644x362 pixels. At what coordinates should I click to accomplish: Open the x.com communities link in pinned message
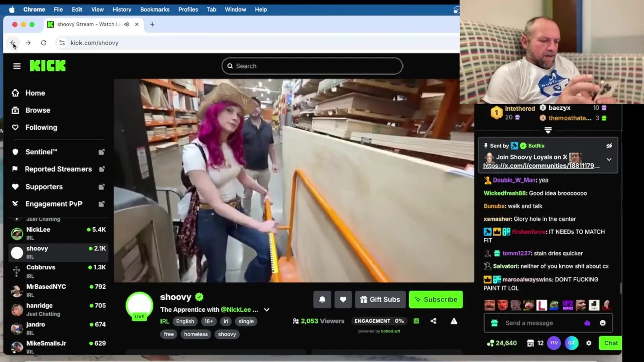pos(541,166)
